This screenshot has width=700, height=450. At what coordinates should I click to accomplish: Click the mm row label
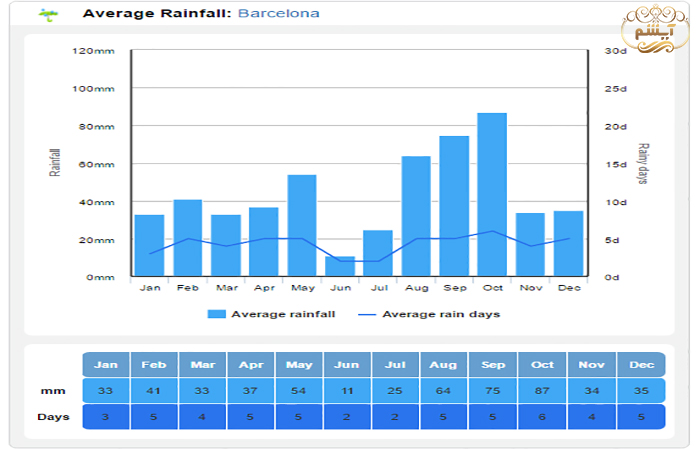click(x=53, y=391)
